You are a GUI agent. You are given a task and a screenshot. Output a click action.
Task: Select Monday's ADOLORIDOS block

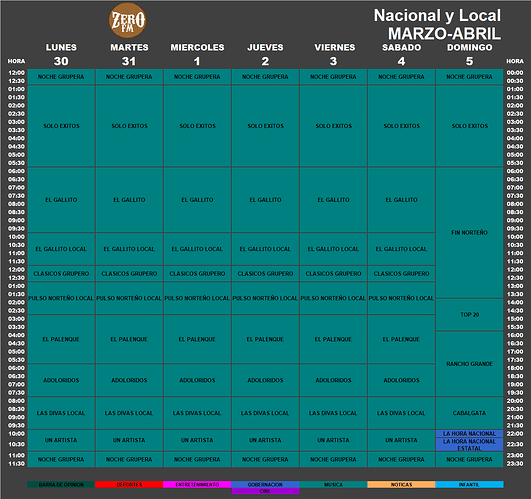click(61, 380)
